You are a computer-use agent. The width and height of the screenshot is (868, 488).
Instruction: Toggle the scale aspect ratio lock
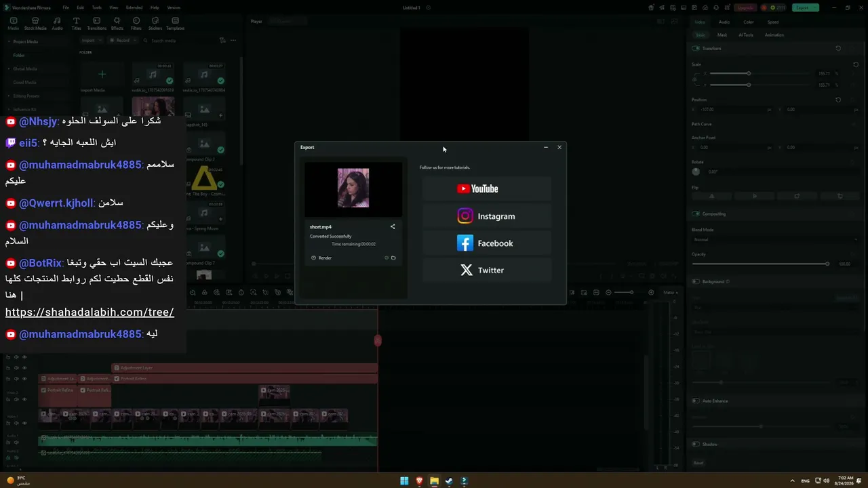[694, 79]
